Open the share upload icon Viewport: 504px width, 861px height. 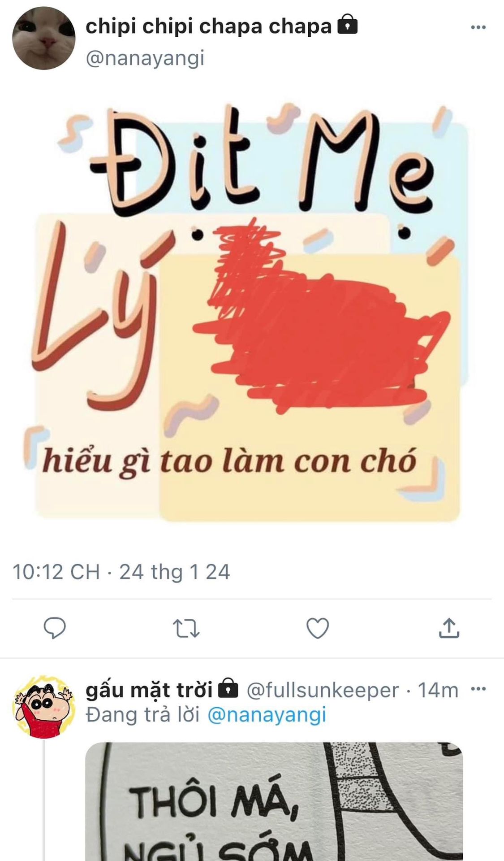tap(449, 628)
